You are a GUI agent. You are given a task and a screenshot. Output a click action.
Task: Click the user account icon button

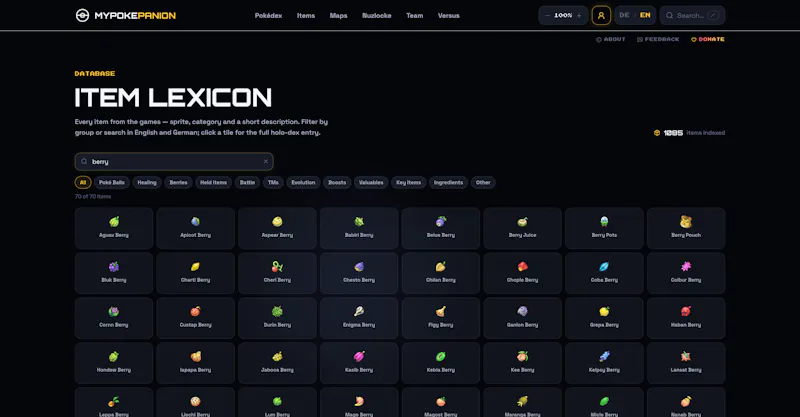tap(601, 15)
